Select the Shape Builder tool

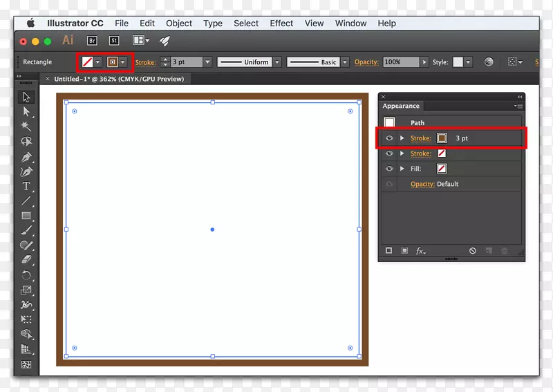pyautogui.click(x=26, y=334)
